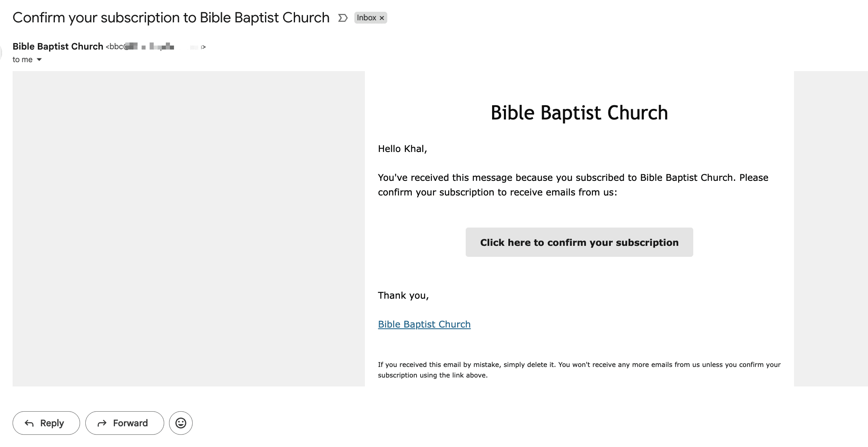Remove the Inbox label with its x
The image size is (868, 447).
[x=382, y=18]
